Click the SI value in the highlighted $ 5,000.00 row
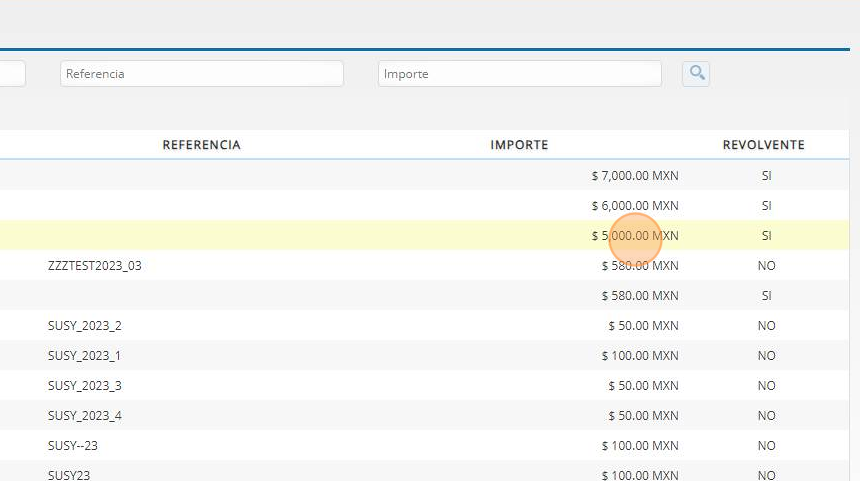860x481 pixels. point(766,236)
